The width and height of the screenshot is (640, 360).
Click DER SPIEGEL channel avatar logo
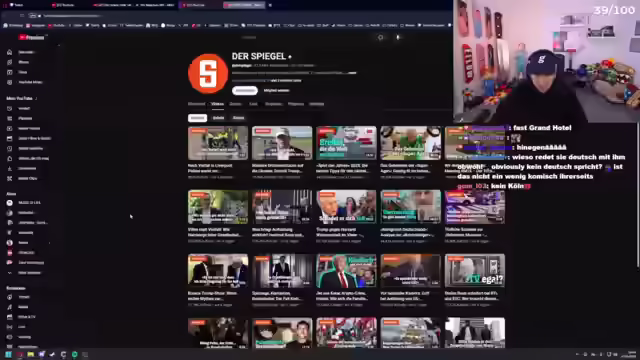pyautogui.click(x=208, y=74)
